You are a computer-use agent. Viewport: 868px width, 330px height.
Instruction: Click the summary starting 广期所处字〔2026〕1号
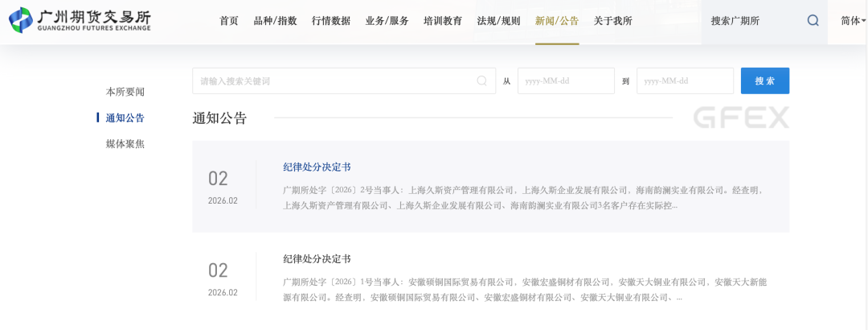tap(525, 290)
